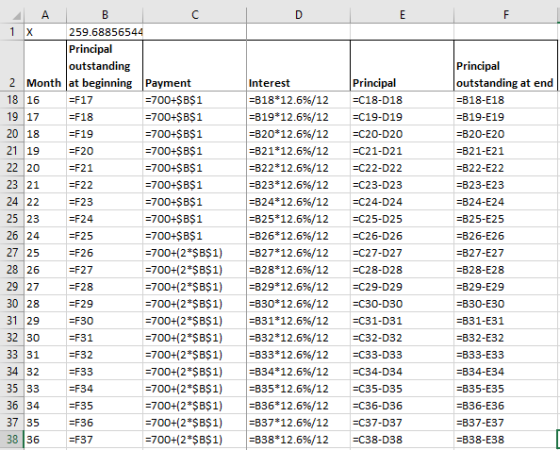
Task: Select cell with formula =F19
Action: 105,134
